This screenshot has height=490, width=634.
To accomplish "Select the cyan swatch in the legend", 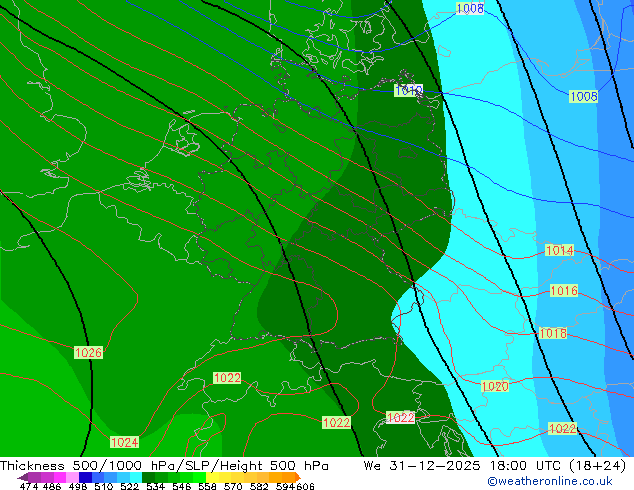I will coord(136,477).
